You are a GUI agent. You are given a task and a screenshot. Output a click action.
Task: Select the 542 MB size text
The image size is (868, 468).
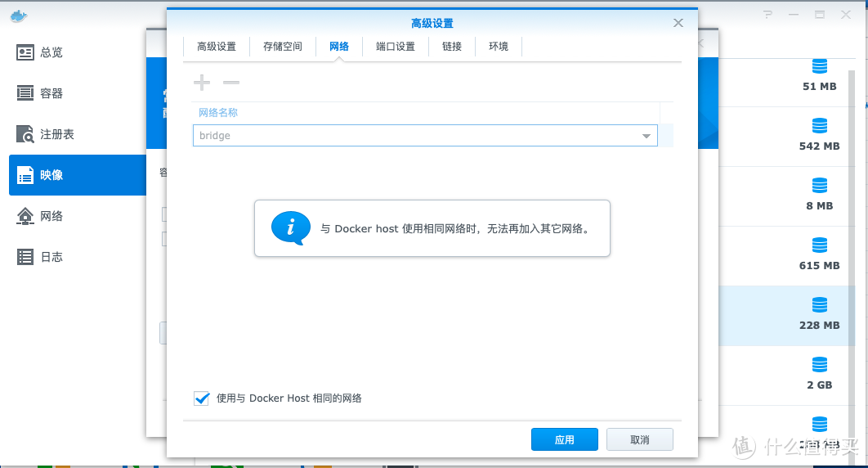tap(820, 146)
